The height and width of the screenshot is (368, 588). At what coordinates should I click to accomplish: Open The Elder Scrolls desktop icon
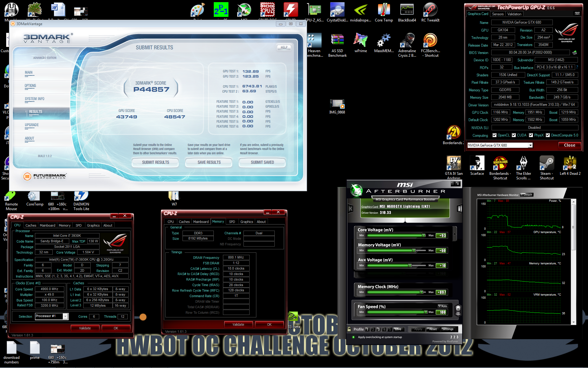[523, 167]
